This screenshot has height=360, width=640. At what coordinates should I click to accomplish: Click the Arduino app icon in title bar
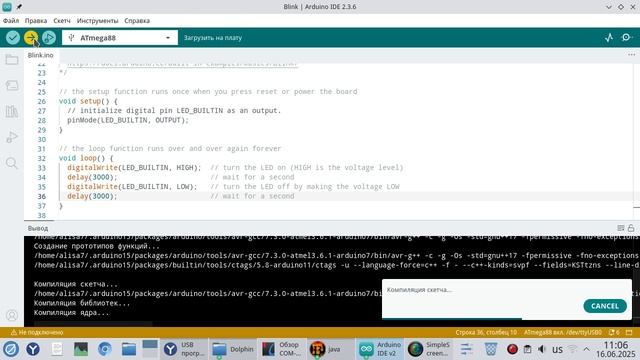[7, 7]
